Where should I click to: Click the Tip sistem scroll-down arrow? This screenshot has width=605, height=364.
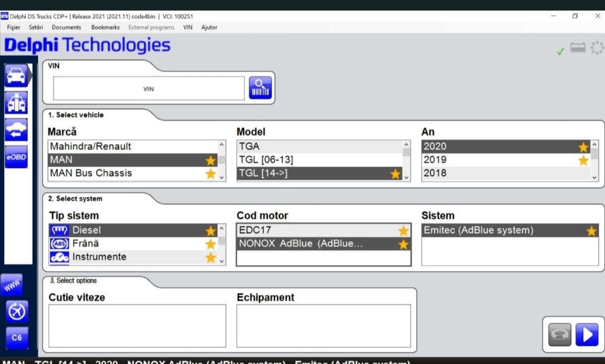(221, 261)
